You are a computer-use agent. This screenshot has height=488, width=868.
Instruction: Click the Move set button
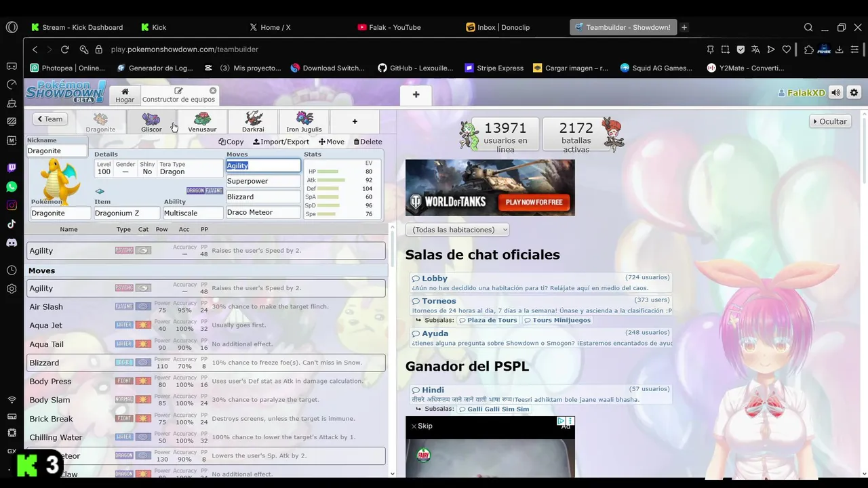[x=332, y=142]
